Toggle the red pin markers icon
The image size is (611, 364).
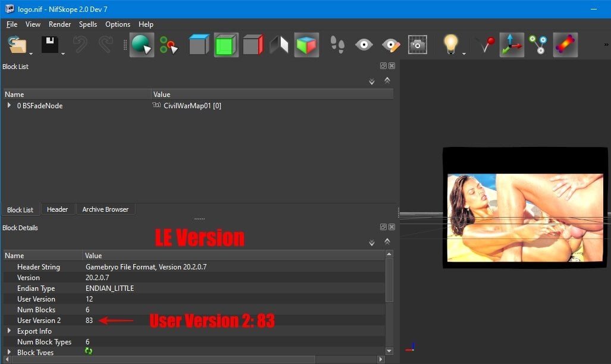(487, 45)
